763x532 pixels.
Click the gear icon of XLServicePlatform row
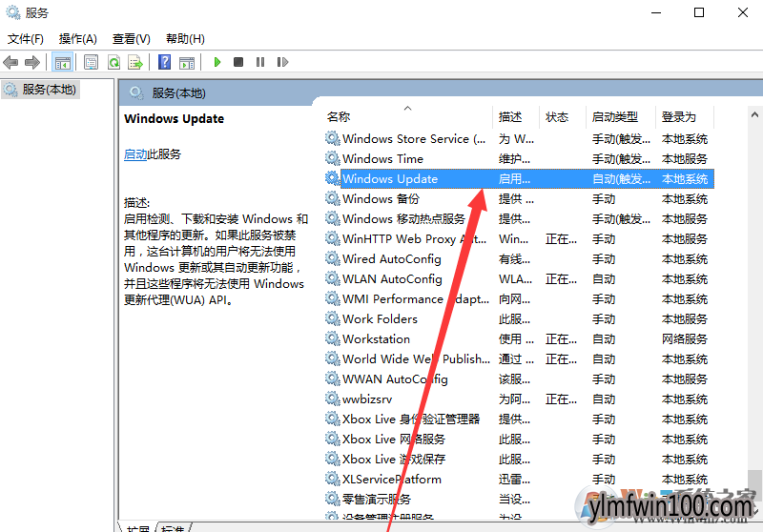pos(332,479)
